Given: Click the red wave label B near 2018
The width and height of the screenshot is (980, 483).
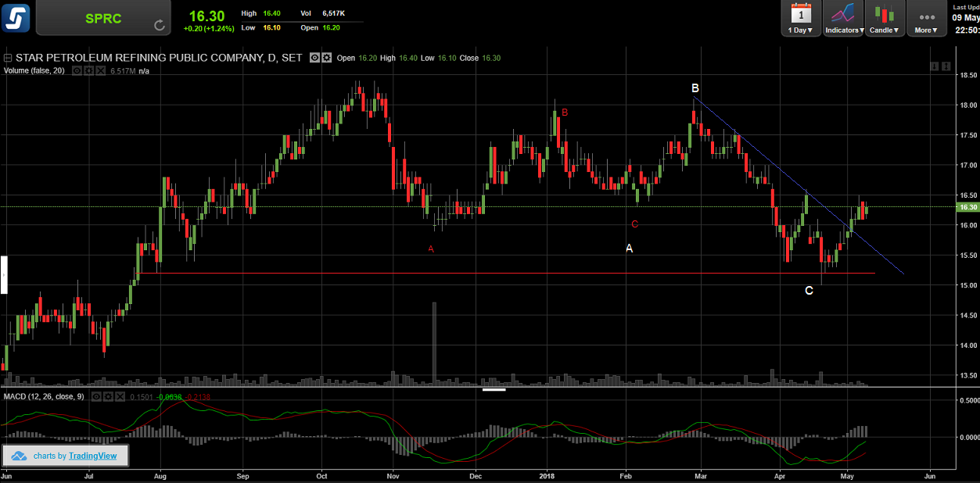Looking at the screenshot, I should (565, 113).
